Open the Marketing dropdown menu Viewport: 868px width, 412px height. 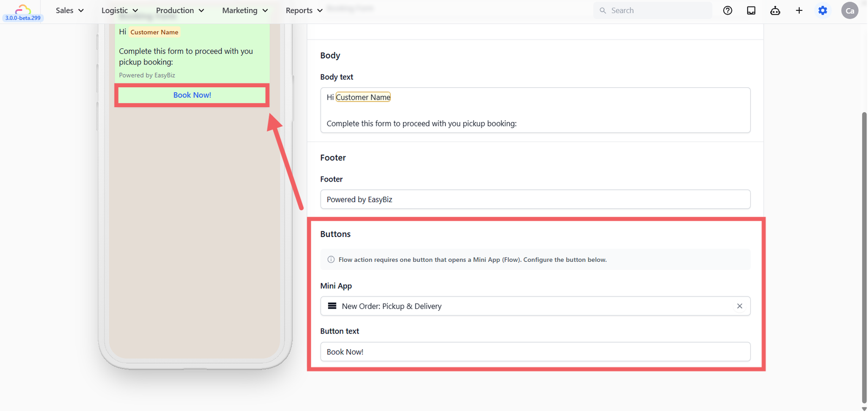point(245,10)
